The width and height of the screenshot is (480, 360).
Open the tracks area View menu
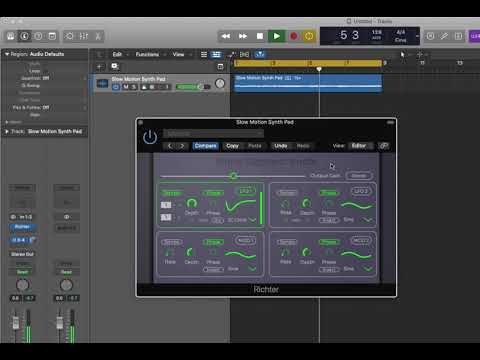178,54
